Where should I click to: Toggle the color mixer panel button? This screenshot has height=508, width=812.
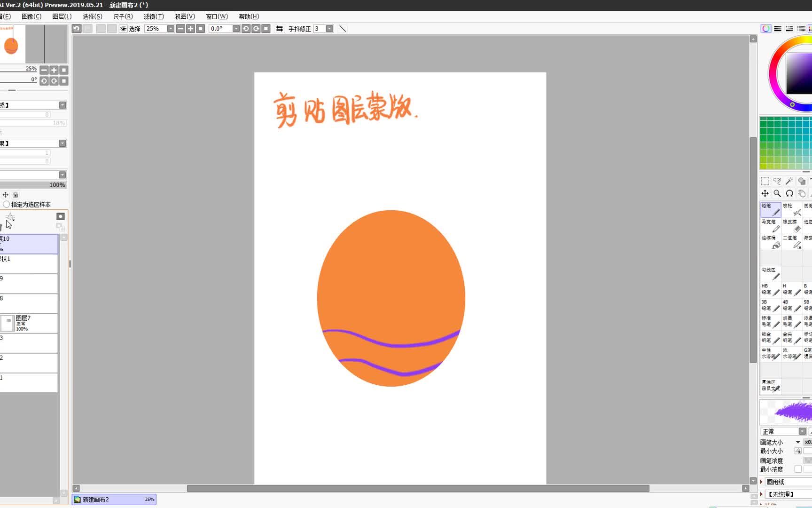(x=801, y=29)
